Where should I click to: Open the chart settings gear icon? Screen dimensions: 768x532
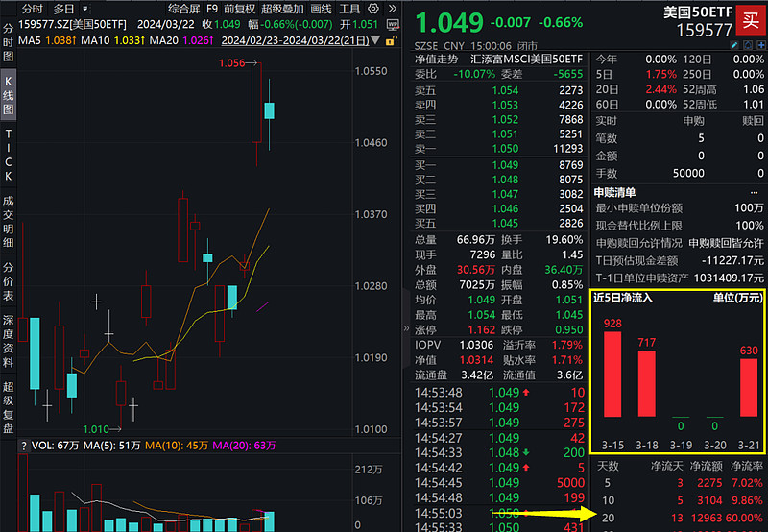tap(373, 9)
